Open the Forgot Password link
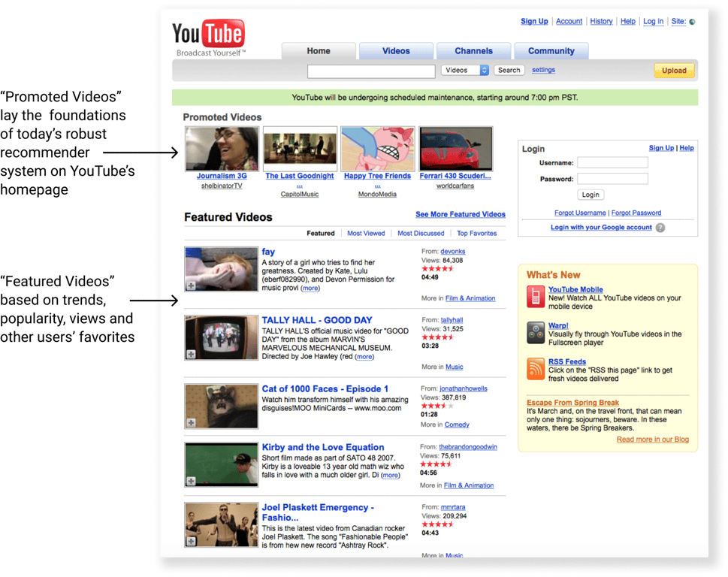This screenshot has width=728, height=577. pos(636,213)
